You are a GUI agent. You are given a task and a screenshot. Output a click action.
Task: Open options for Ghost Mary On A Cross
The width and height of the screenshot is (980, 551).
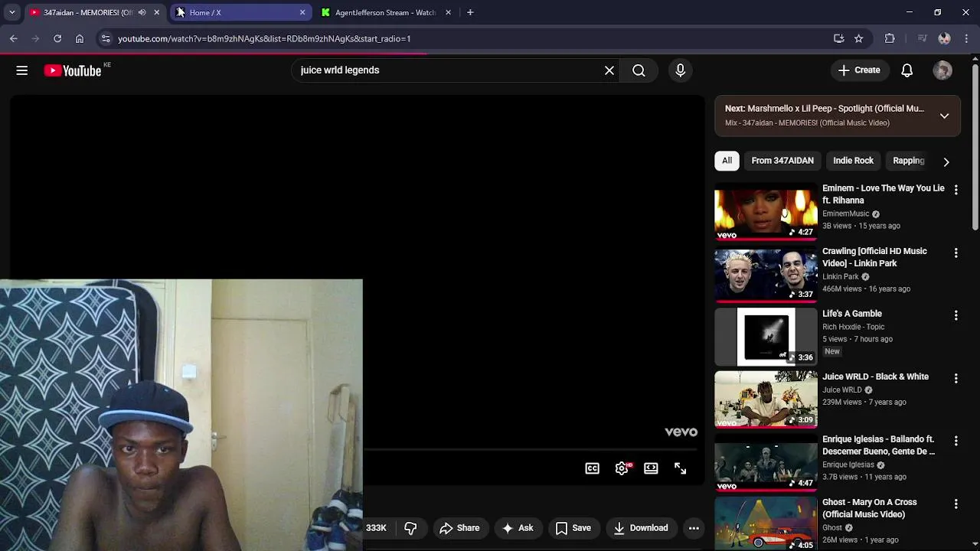(x=955, y=504)
